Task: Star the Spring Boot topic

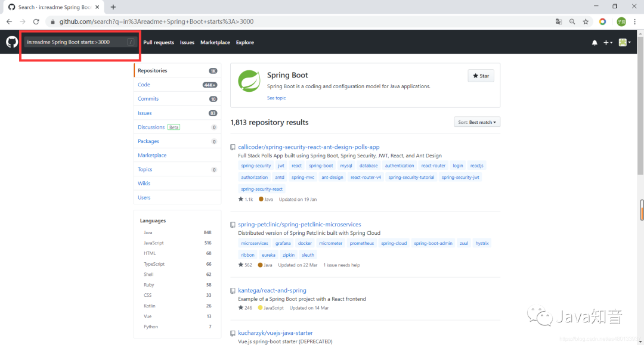Action: pos(481,76)
